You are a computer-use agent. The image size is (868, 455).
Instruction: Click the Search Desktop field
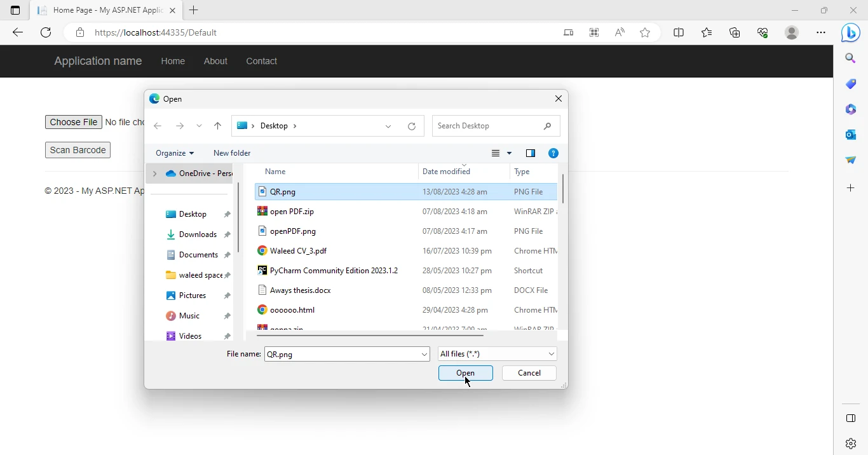[x=489, y=126]
